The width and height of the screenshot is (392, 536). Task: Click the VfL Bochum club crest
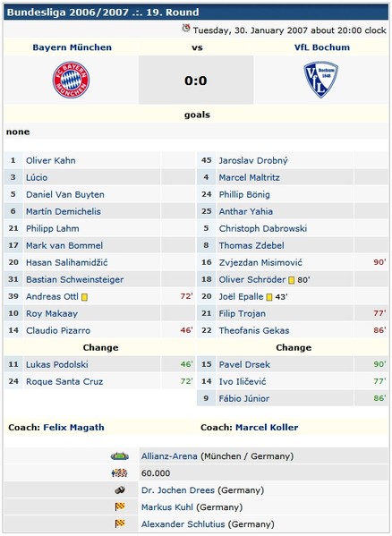(x=321, y=80)
